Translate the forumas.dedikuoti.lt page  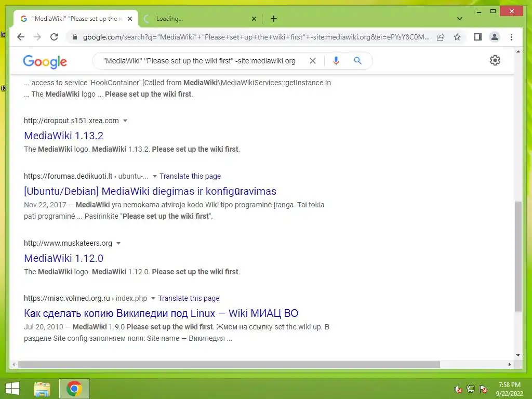[x=190, y=176]
